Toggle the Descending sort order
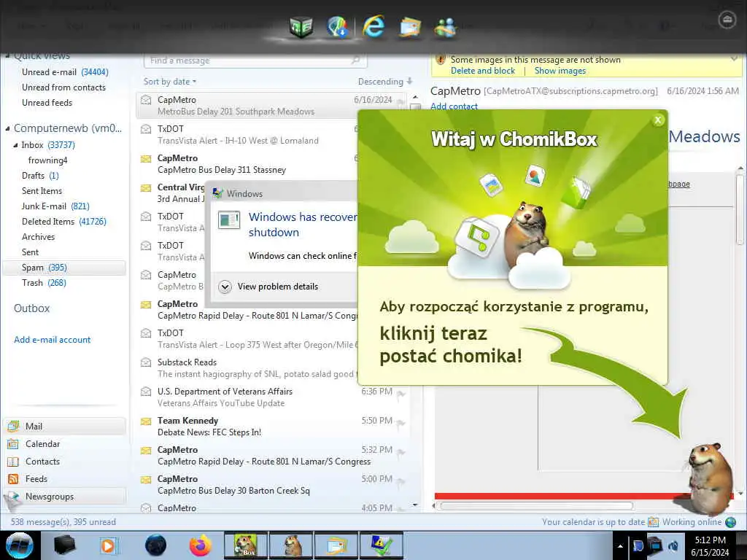Viewport: 747px width, 560px height. point(385,82)
